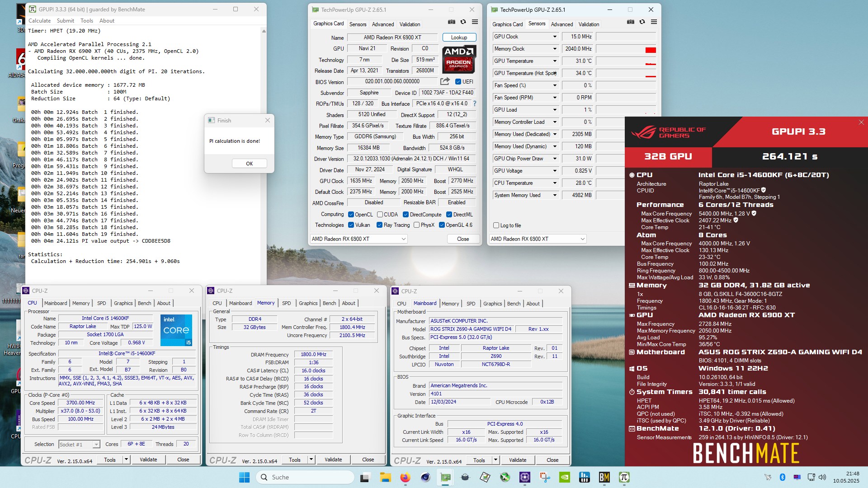Viewport: 868px width, 488px height.
Task: Open Calculate menu in GPUPI
Action: coord(40,21)
